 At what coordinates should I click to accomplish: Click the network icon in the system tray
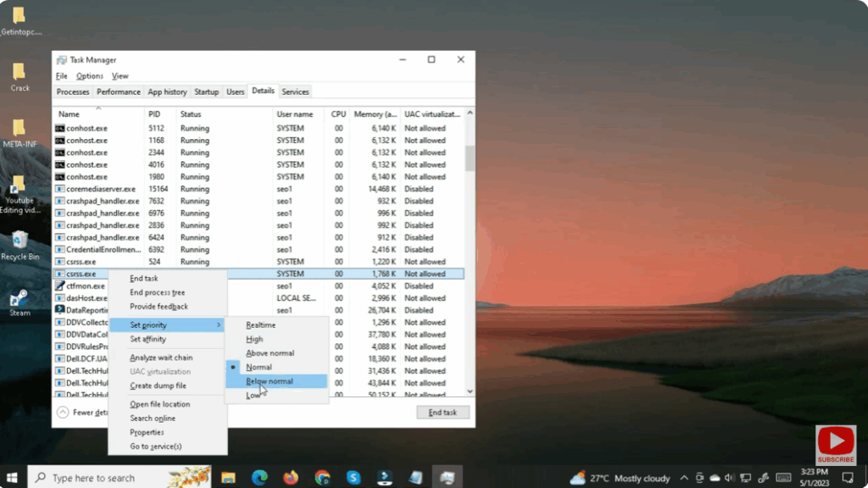point(744,476)
